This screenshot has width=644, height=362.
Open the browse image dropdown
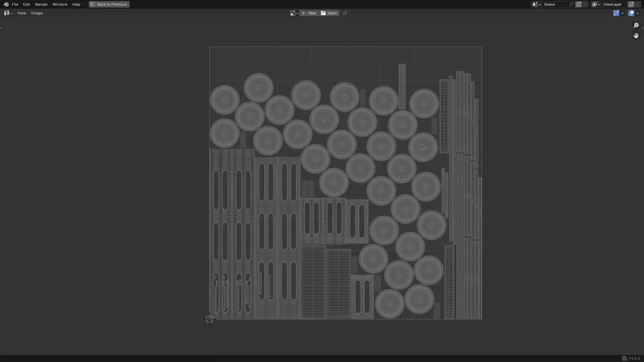coord(294,13)
